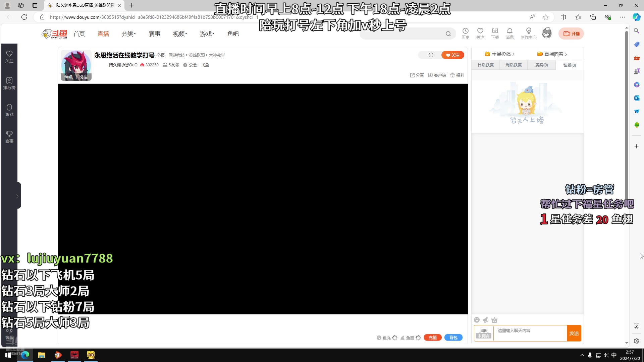This screenshot has height=362, width=644.
Task: Switch to the 日活跃度 tab
Action: (x=486, y=65)
